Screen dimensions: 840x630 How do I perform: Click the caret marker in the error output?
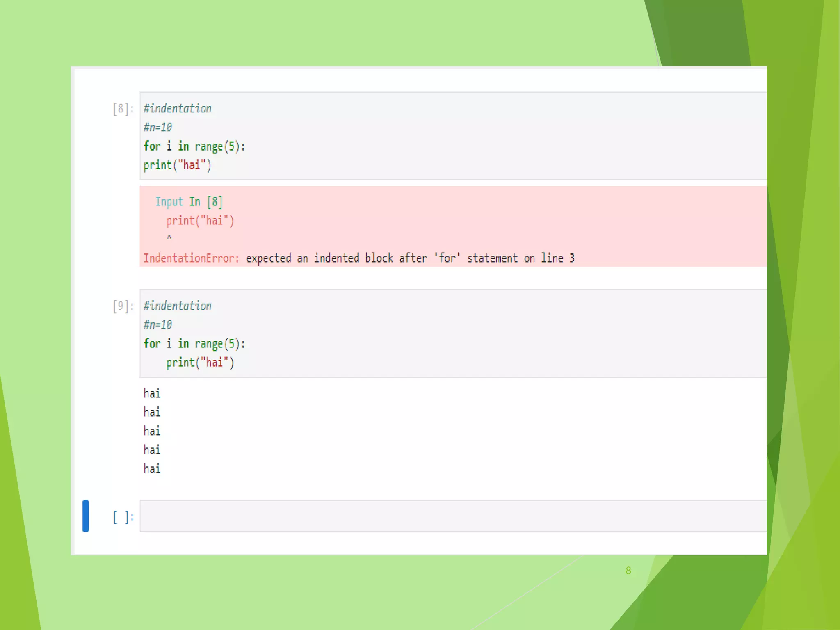(x=169, y=237)
